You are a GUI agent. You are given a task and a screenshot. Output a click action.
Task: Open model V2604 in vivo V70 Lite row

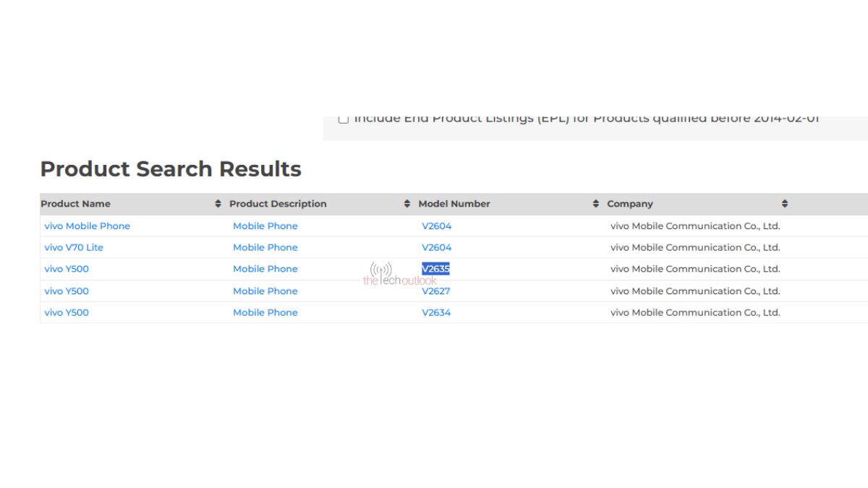(437, 247)
